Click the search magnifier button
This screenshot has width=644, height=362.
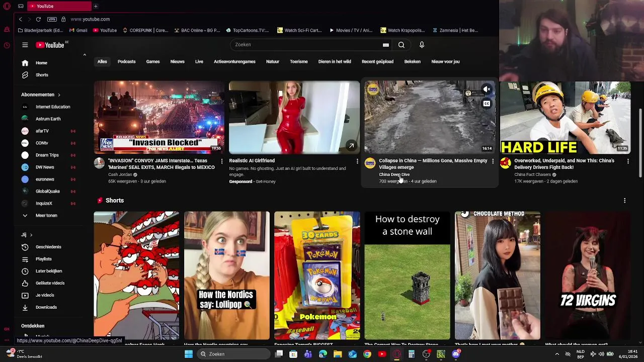click(x=401, y=45)
